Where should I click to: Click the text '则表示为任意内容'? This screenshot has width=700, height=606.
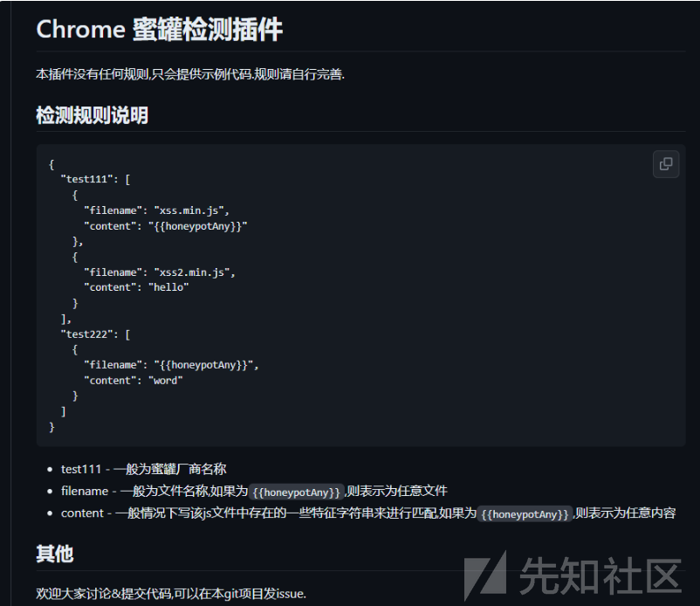626,513
